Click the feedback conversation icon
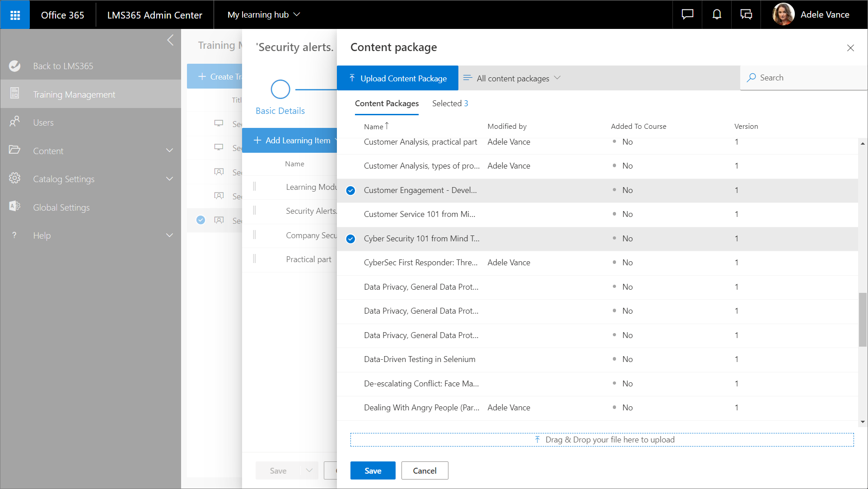 point(746,15)
